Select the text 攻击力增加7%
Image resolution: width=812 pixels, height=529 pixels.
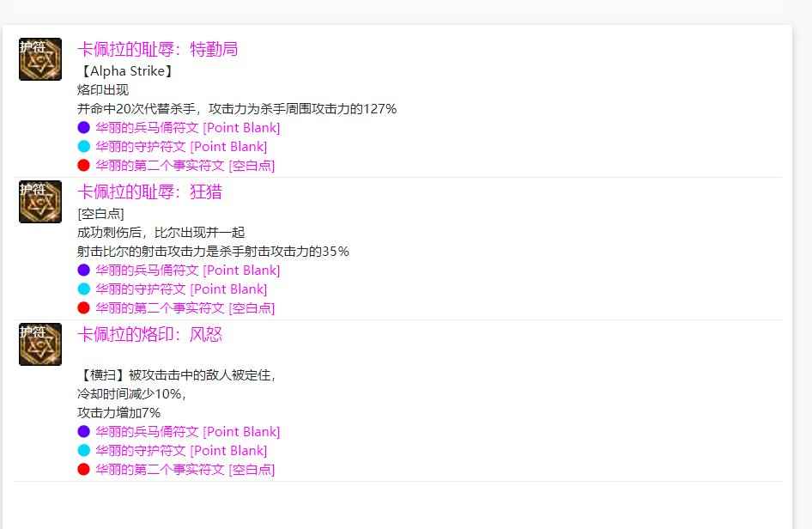pos(118,413)
